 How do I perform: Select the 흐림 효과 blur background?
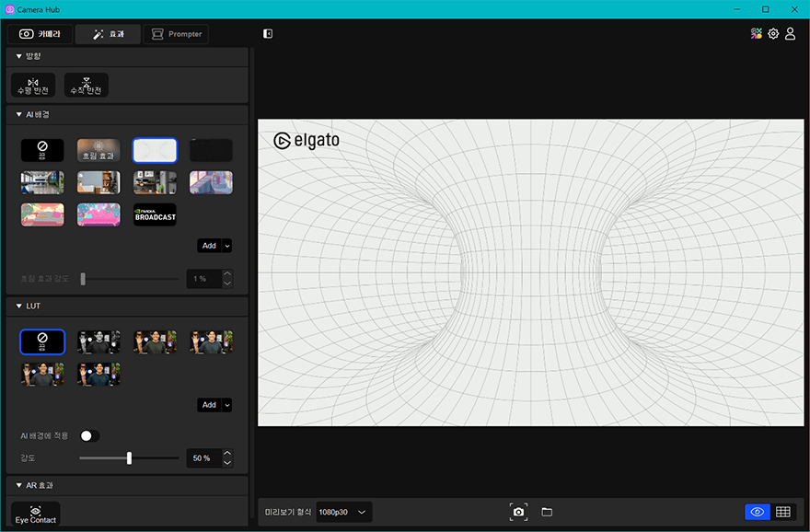[98, 150]
